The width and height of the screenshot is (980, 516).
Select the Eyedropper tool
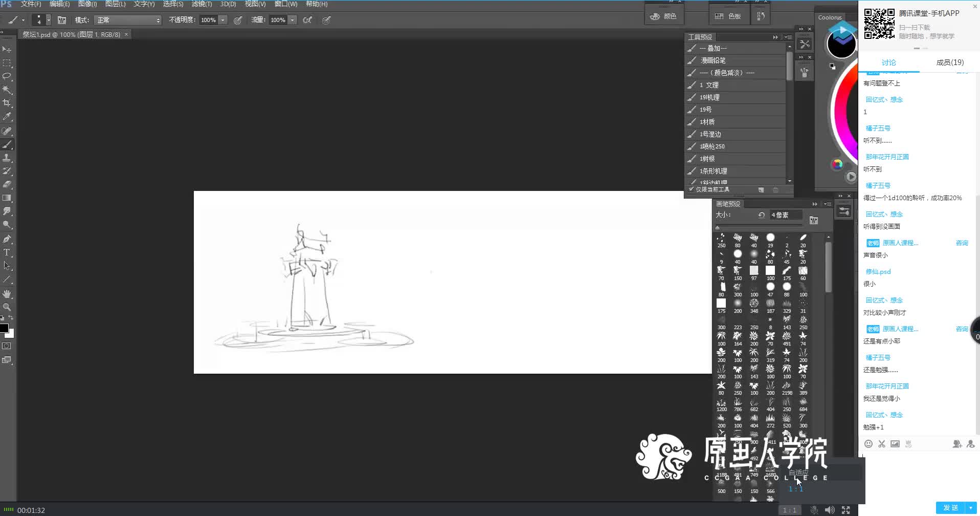tap(7, 117)
